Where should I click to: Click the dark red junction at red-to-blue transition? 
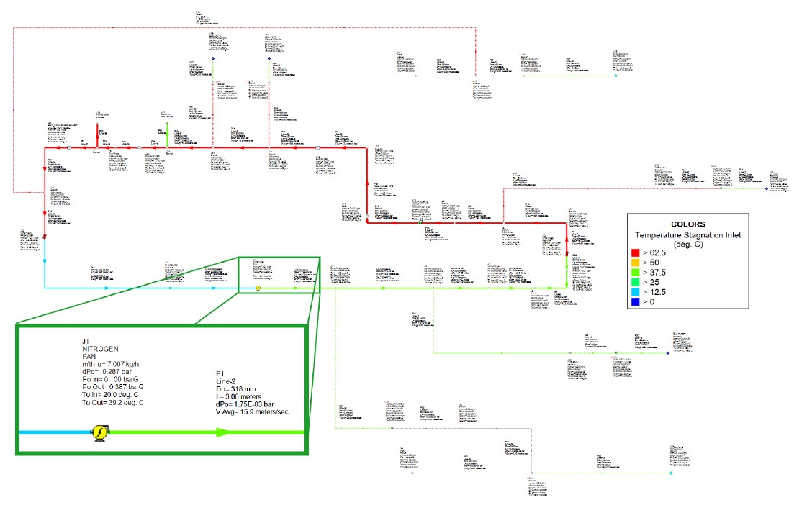(45, 236)
